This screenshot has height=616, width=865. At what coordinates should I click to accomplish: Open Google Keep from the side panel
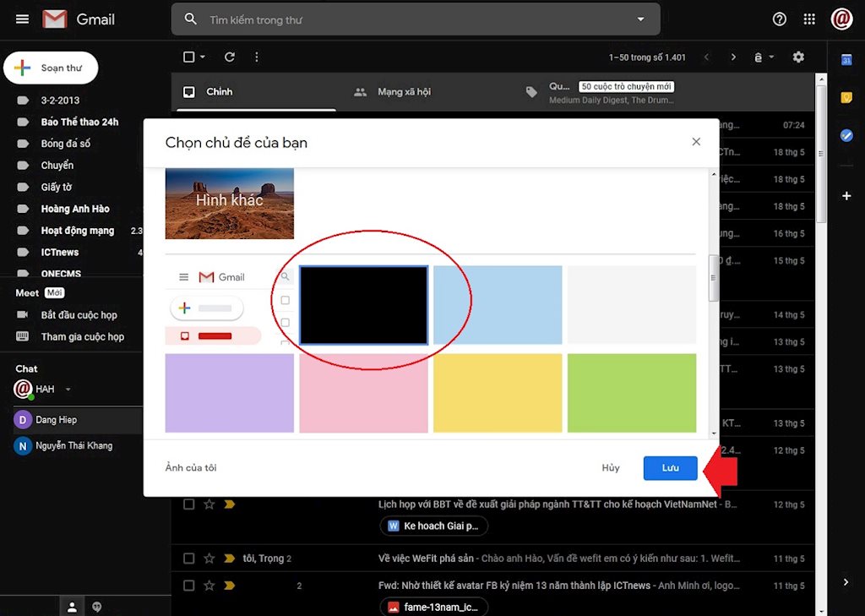click(x=846, y=98)
